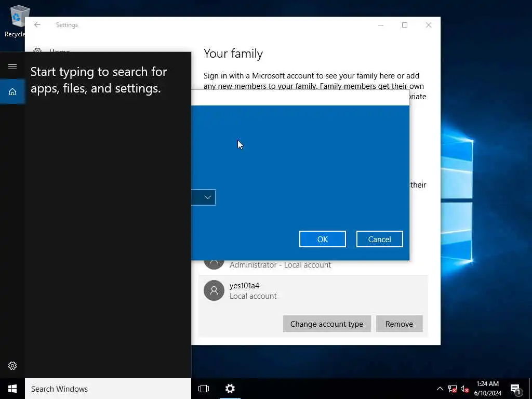The height and width of the screenshot is (399, 532).
Task: Click the Your family heading
Action: point(233,54)
